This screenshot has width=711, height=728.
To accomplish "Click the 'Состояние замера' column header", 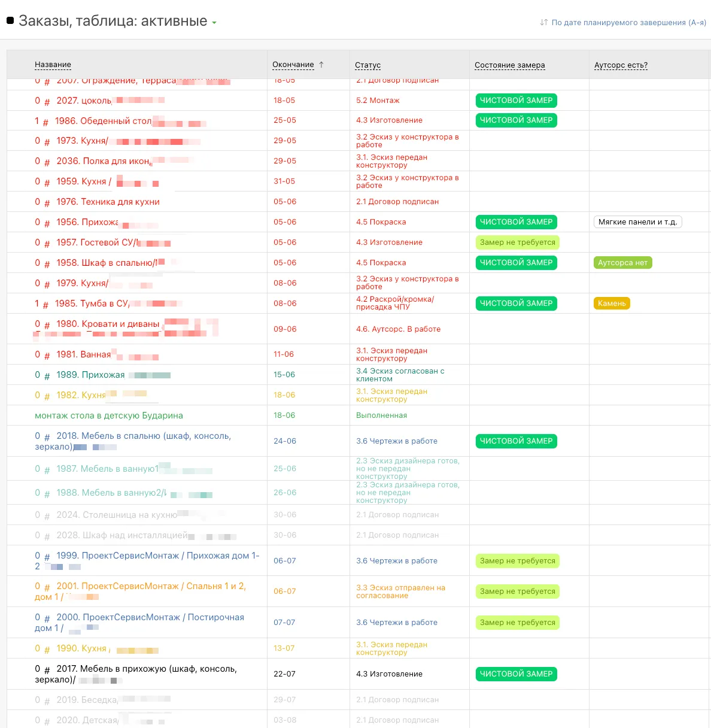I will [510, 65].
